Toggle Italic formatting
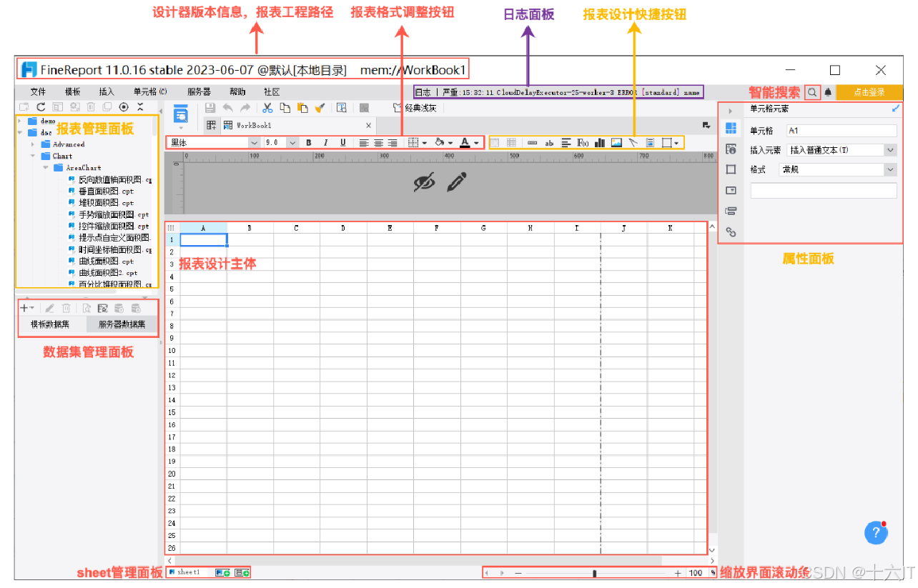The height and width of the screenshot is (588, 918). point(326,143)
